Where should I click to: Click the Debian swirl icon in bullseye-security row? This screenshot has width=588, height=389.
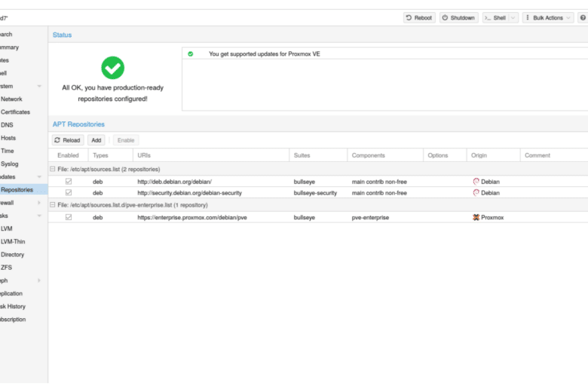pyautogui.click(x=476, y=193)
